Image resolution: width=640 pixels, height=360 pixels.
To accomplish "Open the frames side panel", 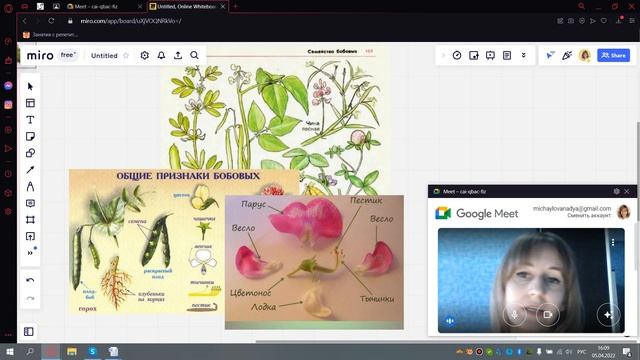I will 29,331.
